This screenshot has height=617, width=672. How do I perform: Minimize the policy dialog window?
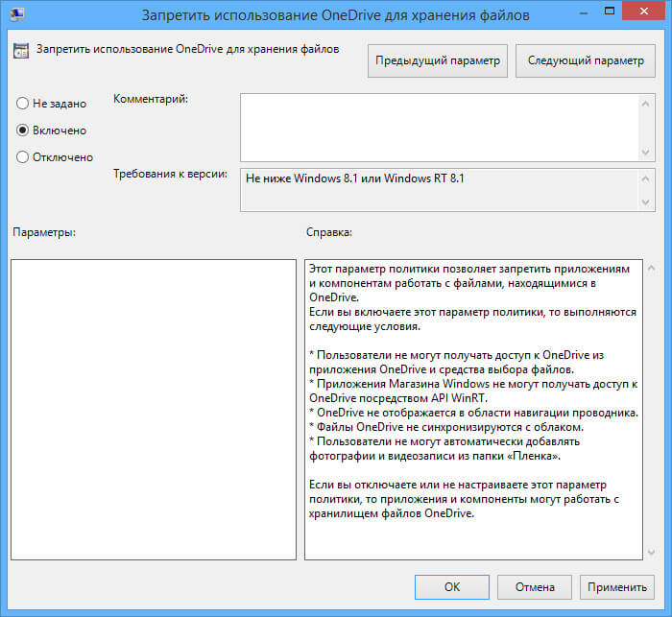[x=584, y=12]
